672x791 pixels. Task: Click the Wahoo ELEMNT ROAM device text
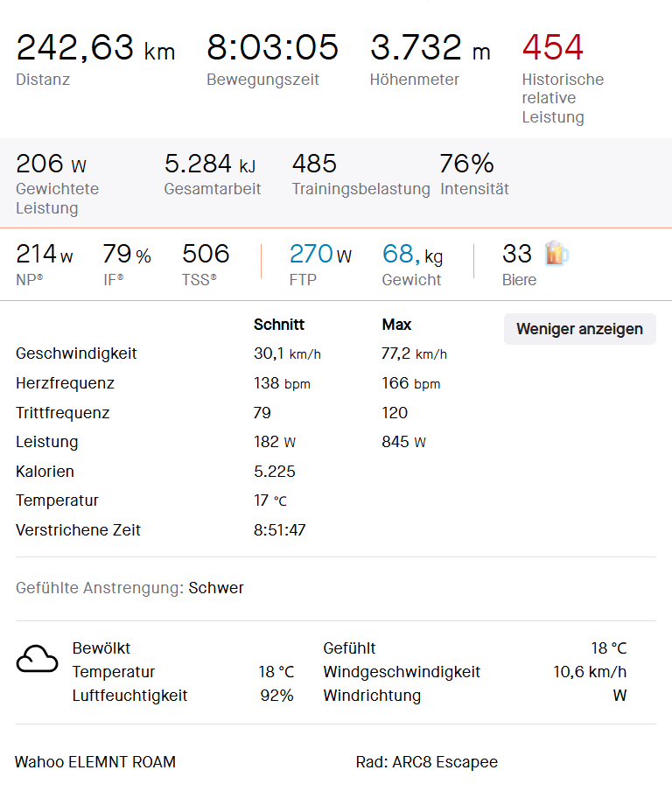(x=95, y=762)
